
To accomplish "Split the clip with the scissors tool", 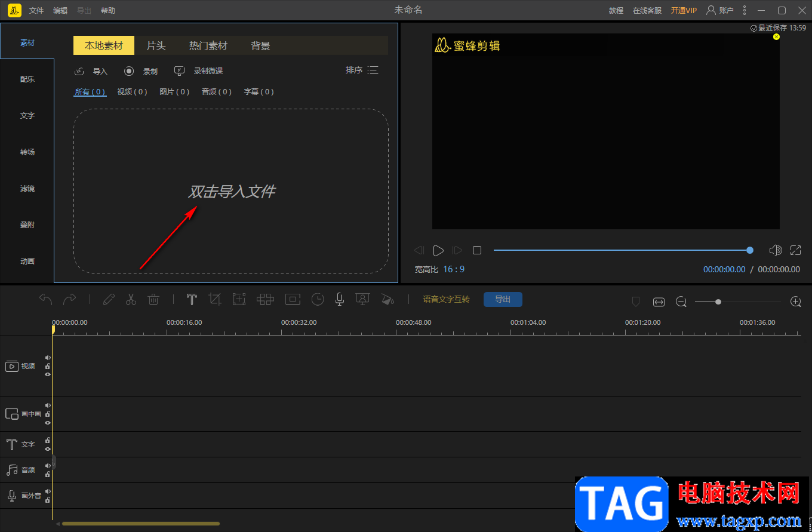I will coord(131,299).
